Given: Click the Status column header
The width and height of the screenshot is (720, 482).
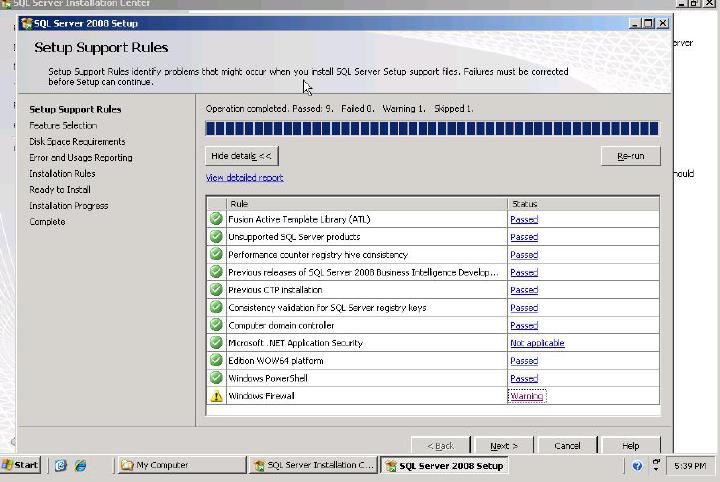Looking at the screenshot, I should click(583, 204).
